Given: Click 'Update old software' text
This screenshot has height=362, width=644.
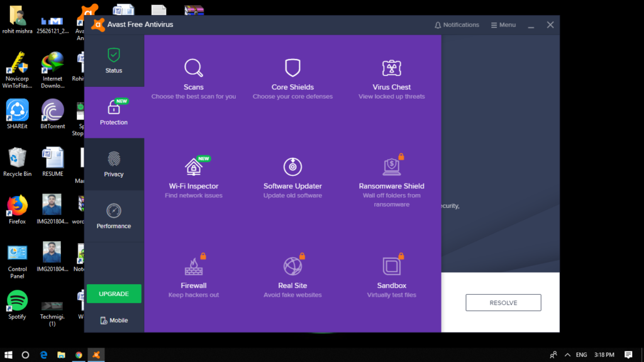Looking at the screenshot, I should (x=292, y=195).
